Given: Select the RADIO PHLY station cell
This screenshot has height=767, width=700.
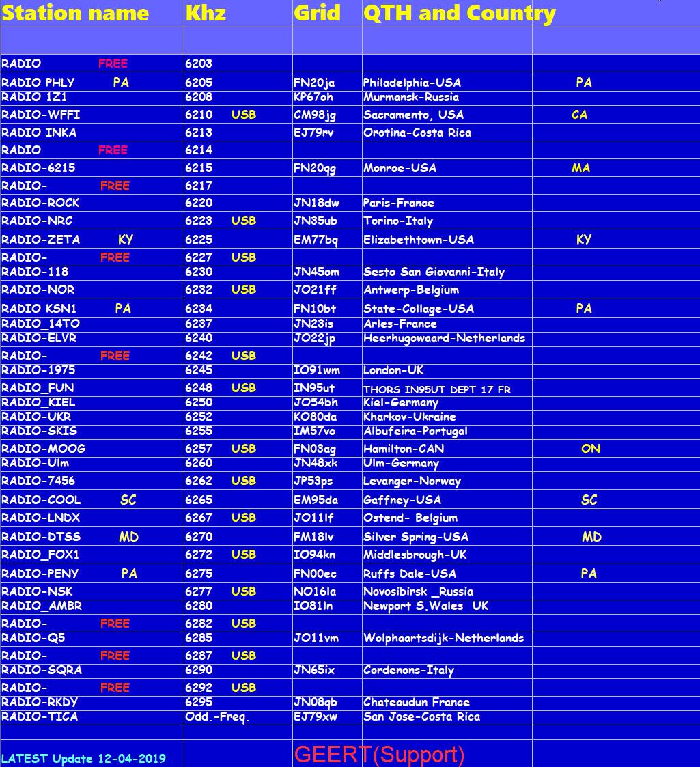Looking at the screenshot, I should point(38,82).
